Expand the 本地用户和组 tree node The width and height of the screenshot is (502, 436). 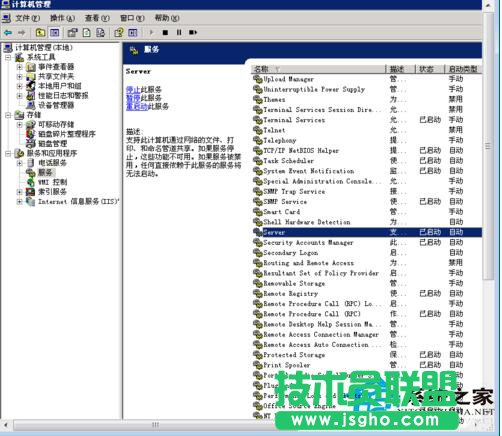coord(19,86)
